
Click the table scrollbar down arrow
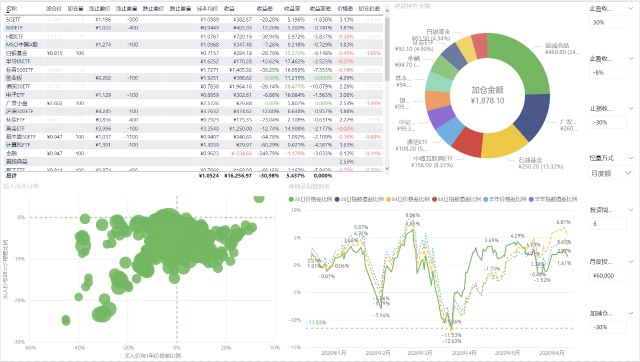tap(387, 168)
